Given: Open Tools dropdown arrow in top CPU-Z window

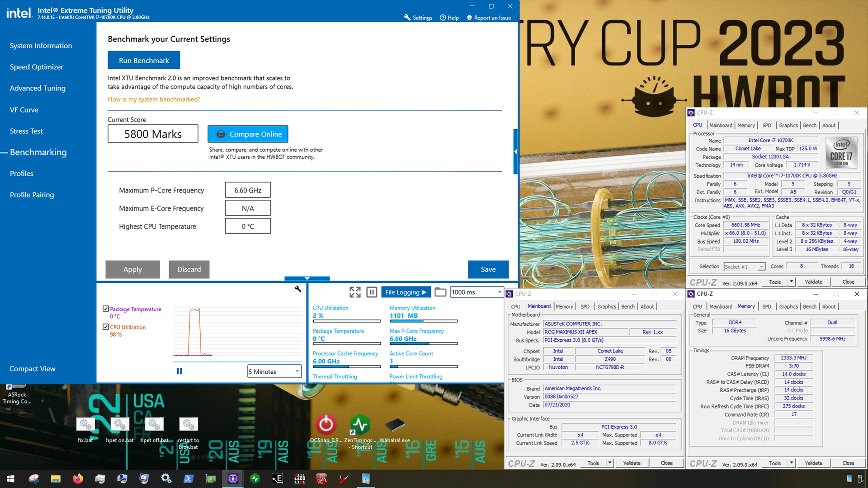Looking at the screenshot, I should point(792,282).
